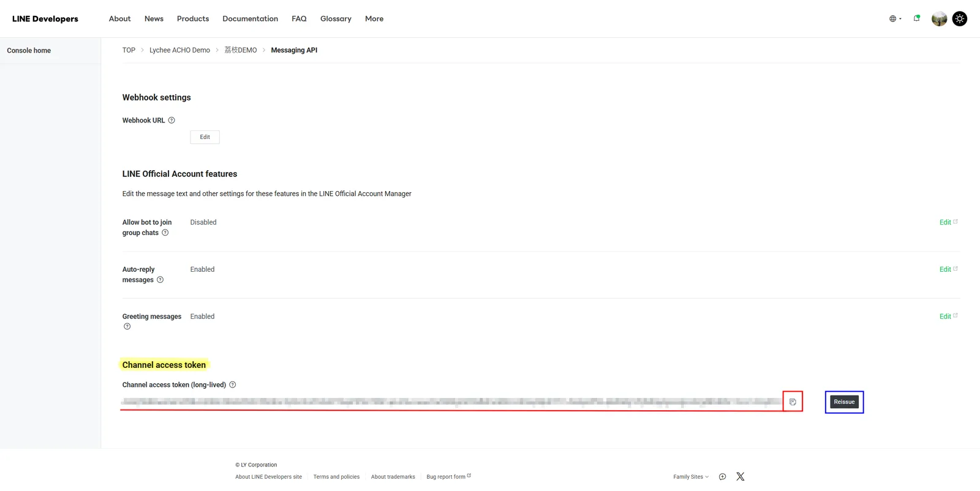Screen dimensions: 980x491
Task: Reissue the channel access token
Action: pyautogui.click(x=844, y=402)
